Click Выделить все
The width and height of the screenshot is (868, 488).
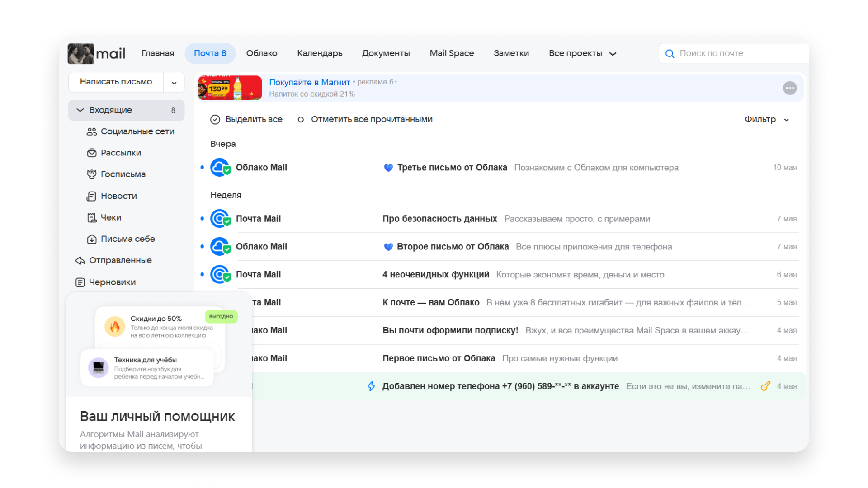pyautogui.click(x=246, y=119)
